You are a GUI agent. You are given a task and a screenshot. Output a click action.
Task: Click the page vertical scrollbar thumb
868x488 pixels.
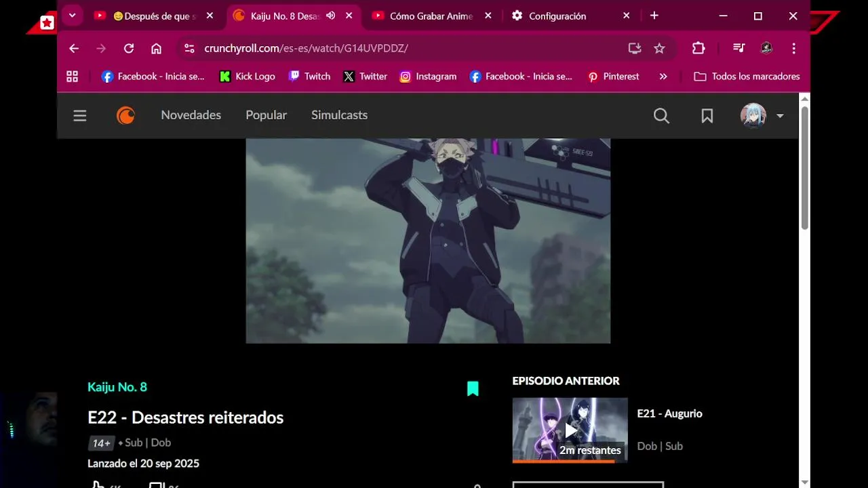pos(805,167)
